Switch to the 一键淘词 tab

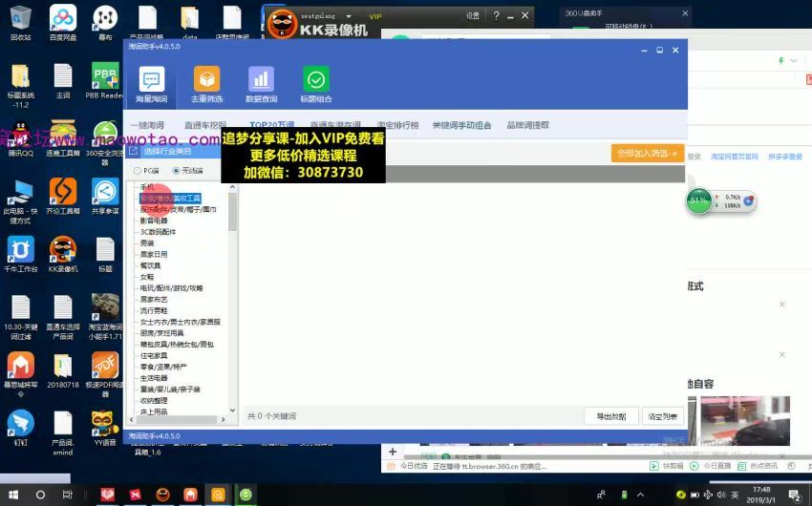pyautogui.click(x=147, y=125)
